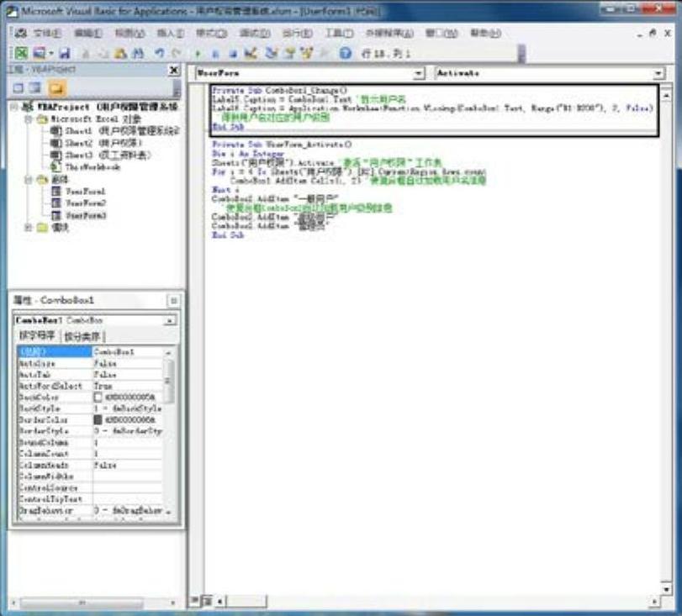
Task: Select ThisWorkbook in project tree
Action: point(86,167)
